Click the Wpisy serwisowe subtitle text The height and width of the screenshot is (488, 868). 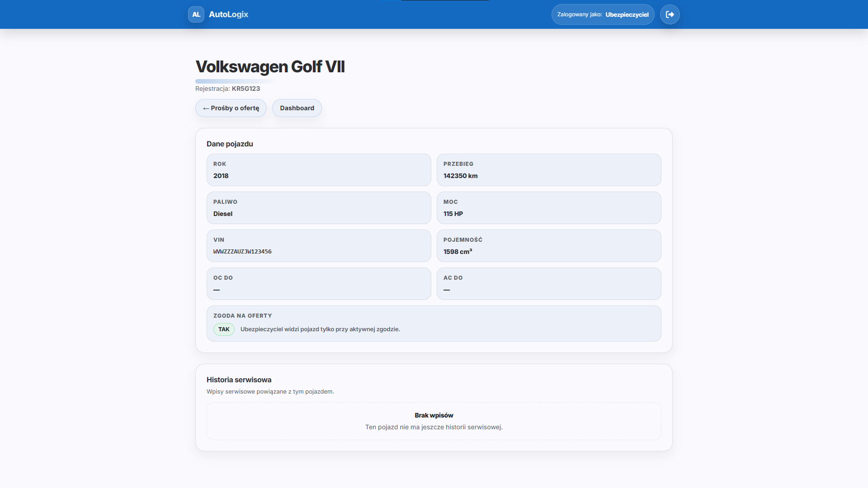[x=270, y=392]
